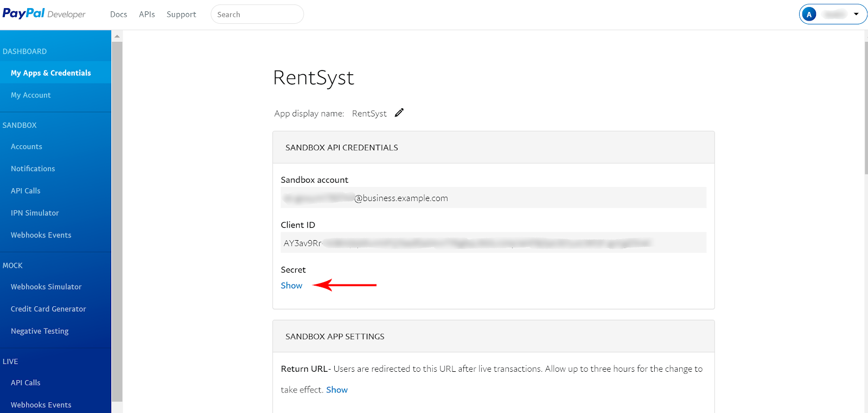The width and height of the screenshot is (868, 413).
Task: Click the Sandbox account email field
Action: click(x=494, y=198)
